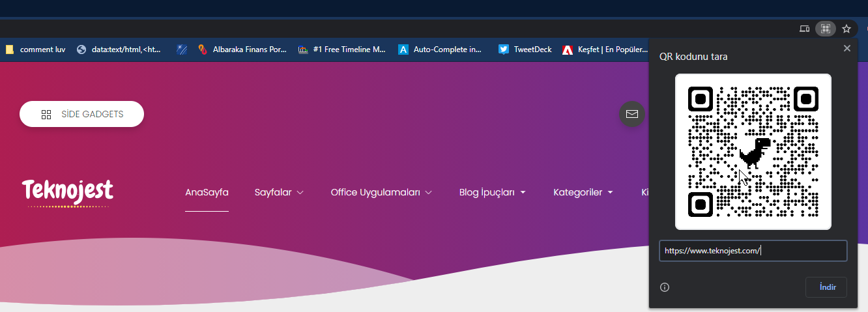868x312 pixels.
Task: Open the #1 Free Timeline M... bookmark
Action: point(342,49)
